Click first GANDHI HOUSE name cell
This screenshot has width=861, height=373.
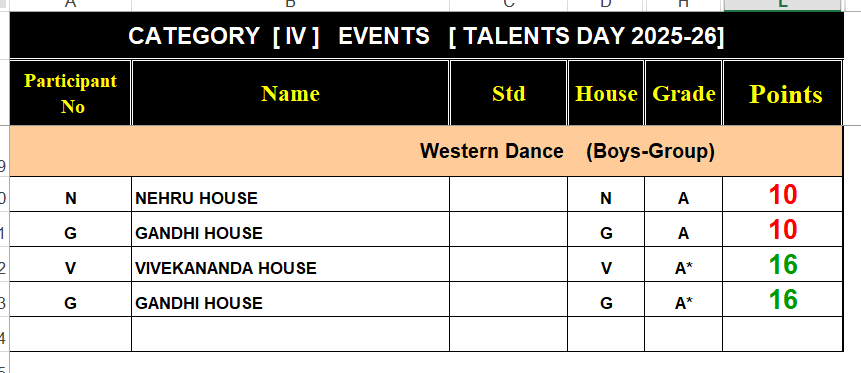[x=290, y=230]
